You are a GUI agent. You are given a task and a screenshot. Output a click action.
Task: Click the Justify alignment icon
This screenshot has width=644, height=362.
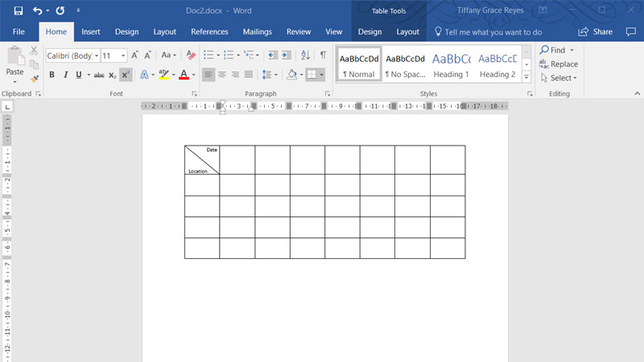point(249,75)
